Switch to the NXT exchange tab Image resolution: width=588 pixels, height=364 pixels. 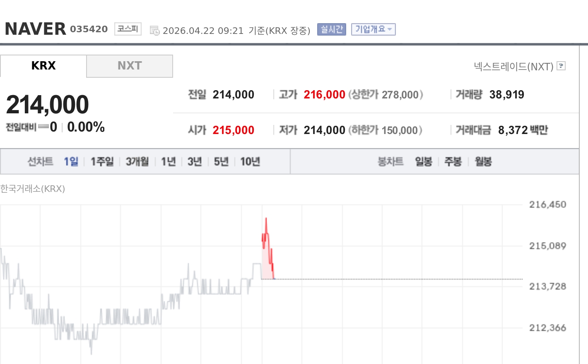tap(130, 66)
